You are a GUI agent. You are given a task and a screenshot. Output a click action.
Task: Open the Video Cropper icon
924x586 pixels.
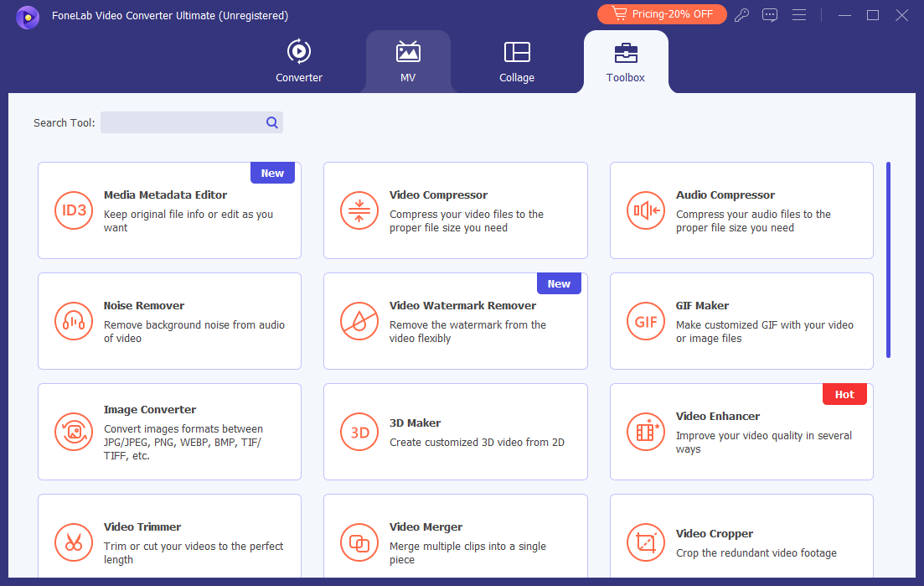click(645, 542)
